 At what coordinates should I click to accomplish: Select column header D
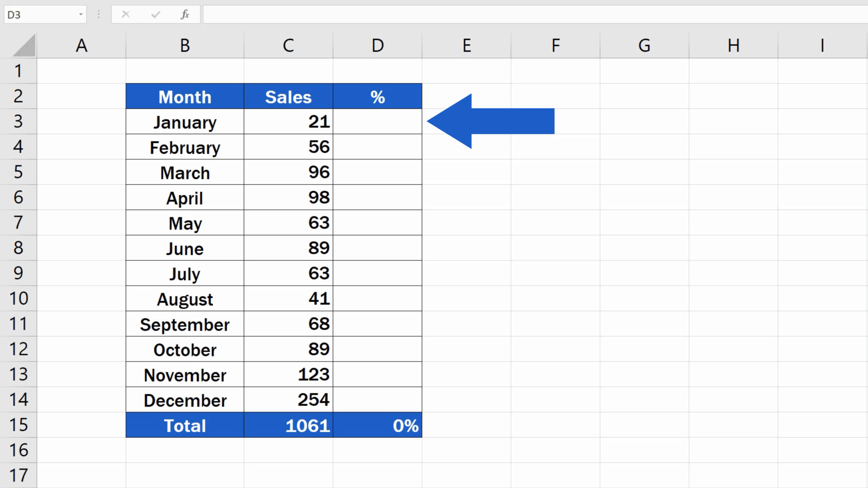[377, 45]
